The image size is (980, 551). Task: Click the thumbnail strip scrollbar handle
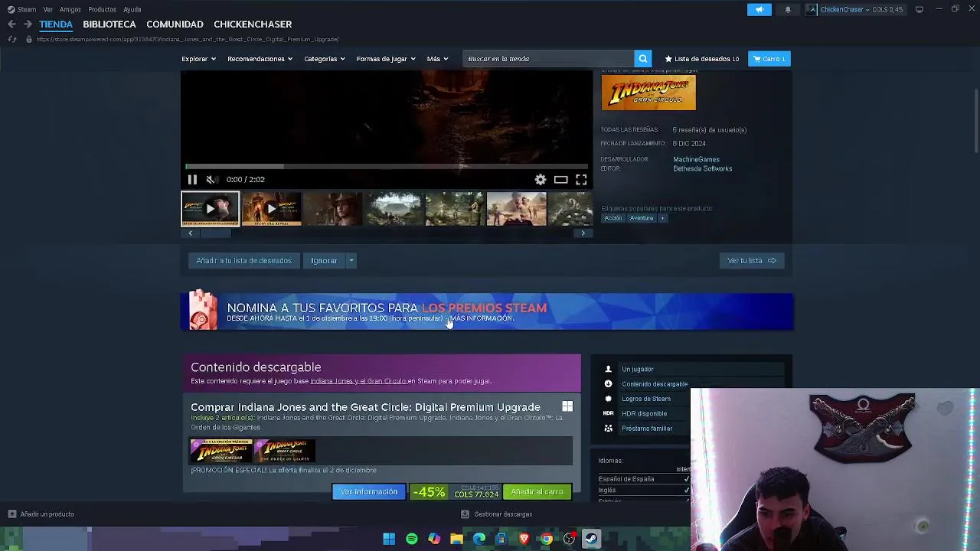215,233
